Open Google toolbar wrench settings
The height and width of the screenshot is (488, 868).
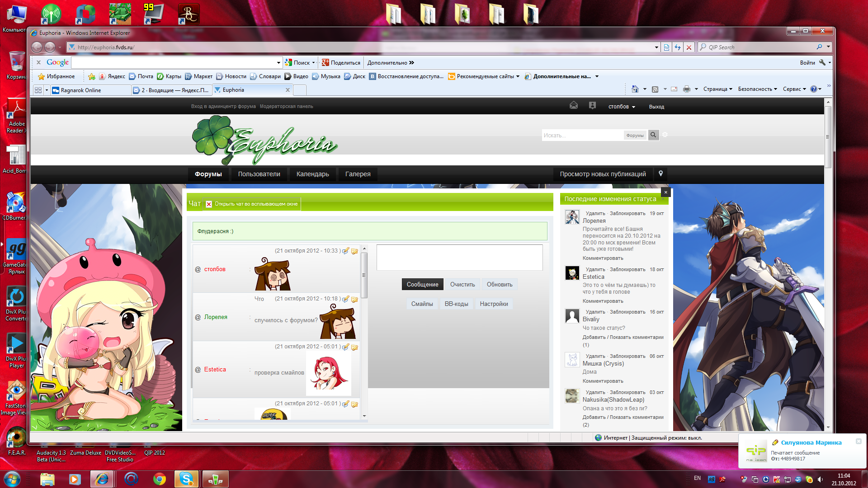coord(822,62)
